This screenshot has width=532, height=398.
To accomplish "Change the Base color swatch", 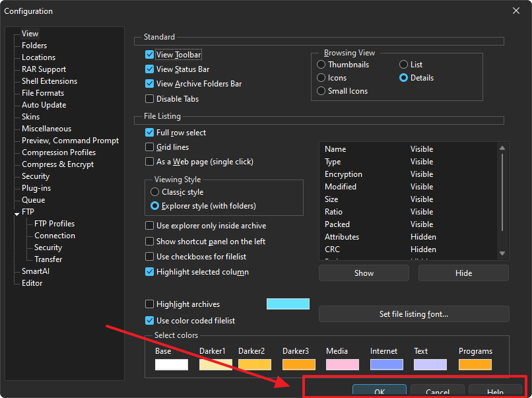I will pyautogui.click(x=172, y=365).
